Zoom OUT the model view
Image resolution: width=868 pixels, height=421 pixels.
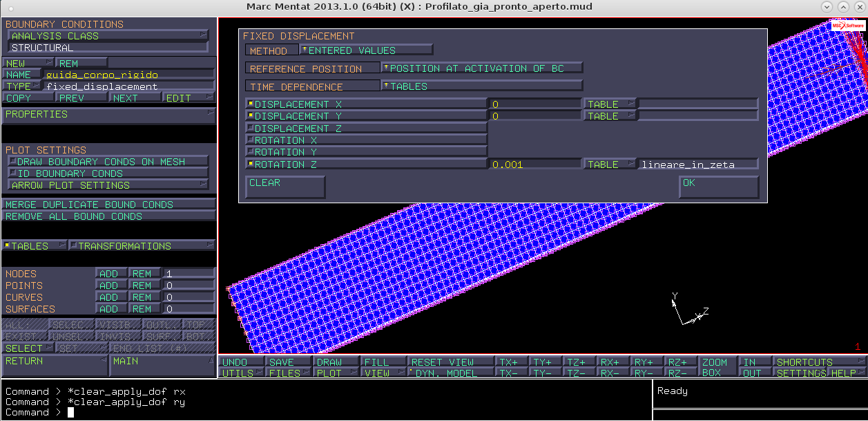(x=754, y=373)
